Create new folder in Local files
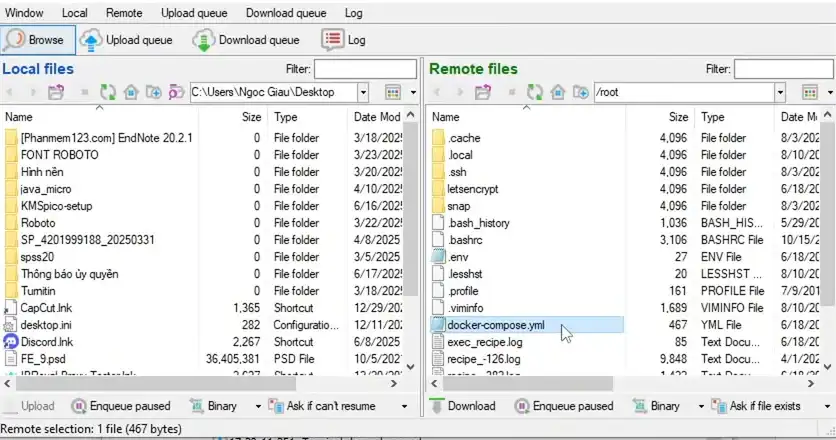The height and width of the screenshot is (440, 836). tap(154, 92)
